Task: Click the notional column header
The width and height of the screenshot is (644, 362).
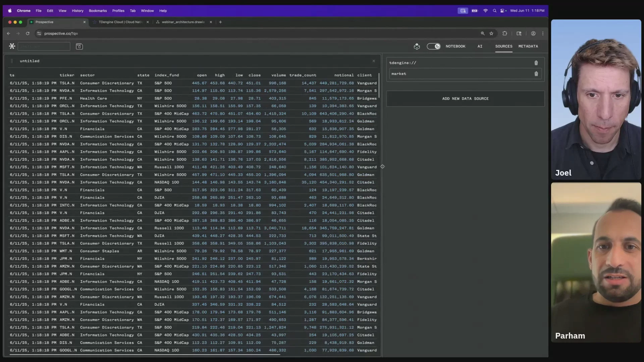Action: (344, 75)
